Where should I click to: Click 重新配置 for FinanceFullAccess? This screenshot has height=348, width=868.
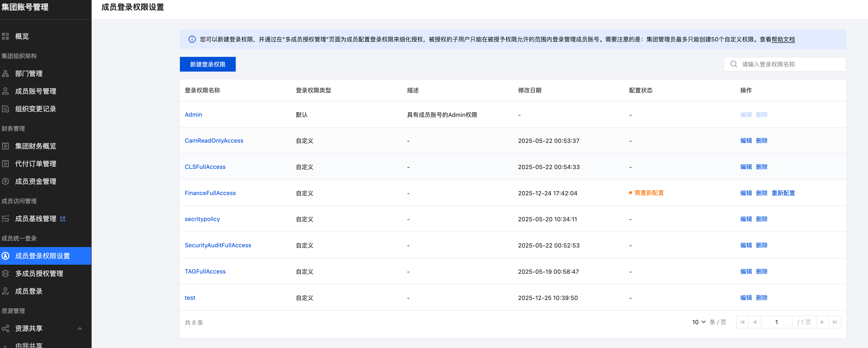point(783,193)
